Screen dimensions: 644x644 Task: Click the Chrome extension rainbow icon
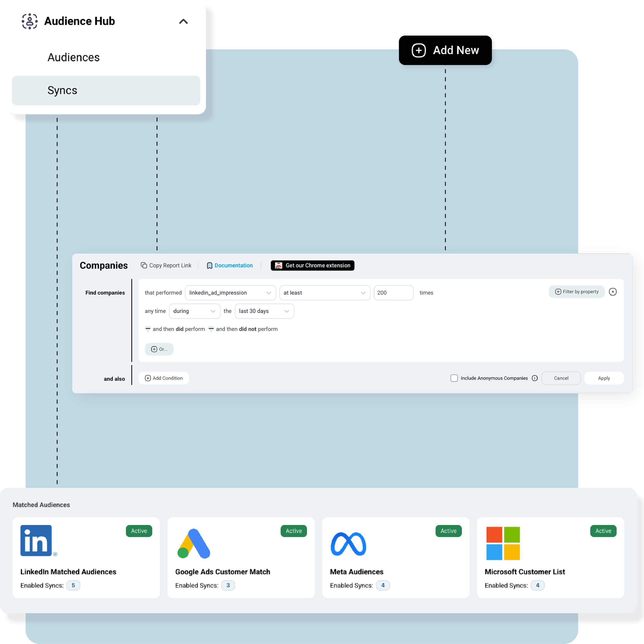point(278,265)
